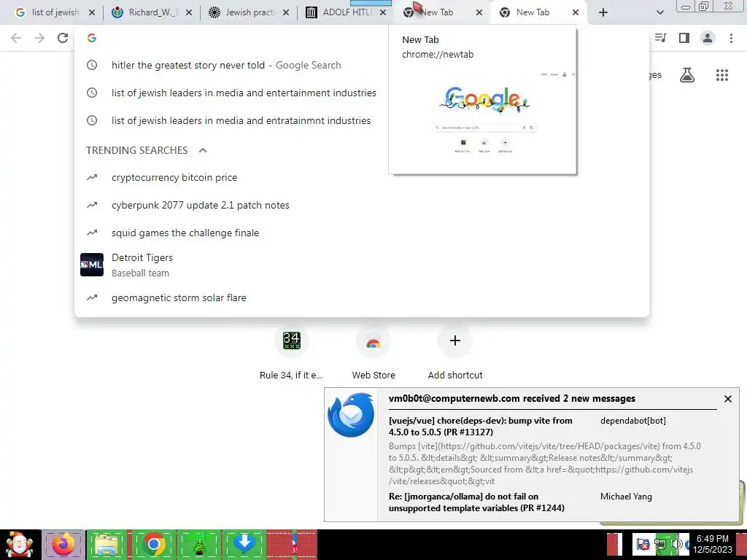Click the volume speaker tray icon
This screenshot has width=747, height=560.
click(x=676, y=544)
